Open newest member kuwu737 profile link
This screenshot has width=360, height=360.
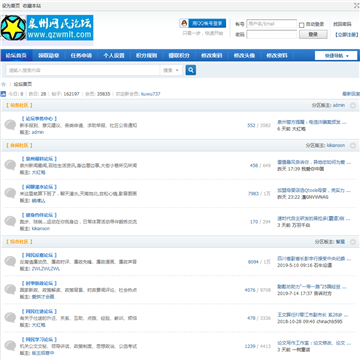pos(151,94)
